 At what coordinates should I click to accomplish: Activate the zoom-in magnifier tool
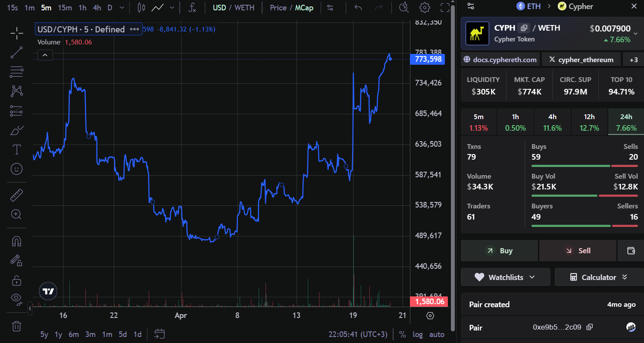(x=17, y=214)
